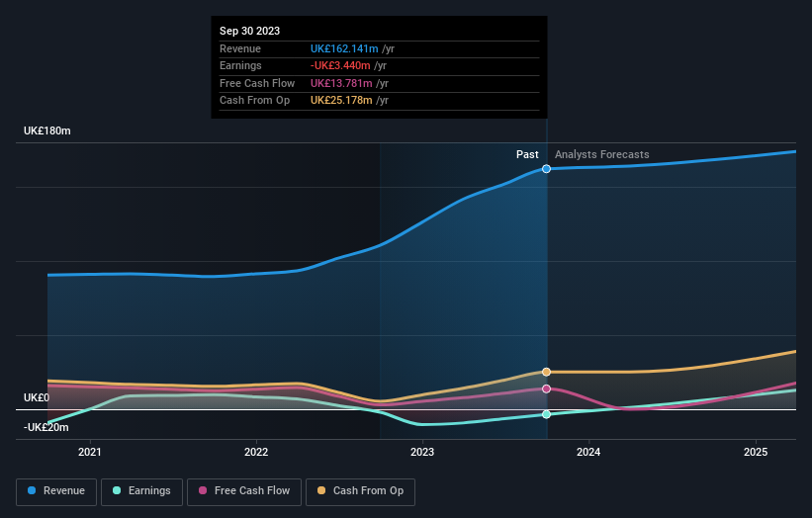
Task: Click the Free Cash Flow label in tooltip
Action: 257,83
